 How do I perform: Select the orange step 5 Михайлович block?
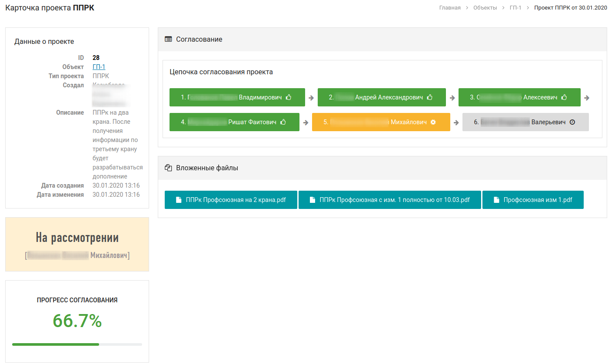pyautogui.click(x=381, y=122)
